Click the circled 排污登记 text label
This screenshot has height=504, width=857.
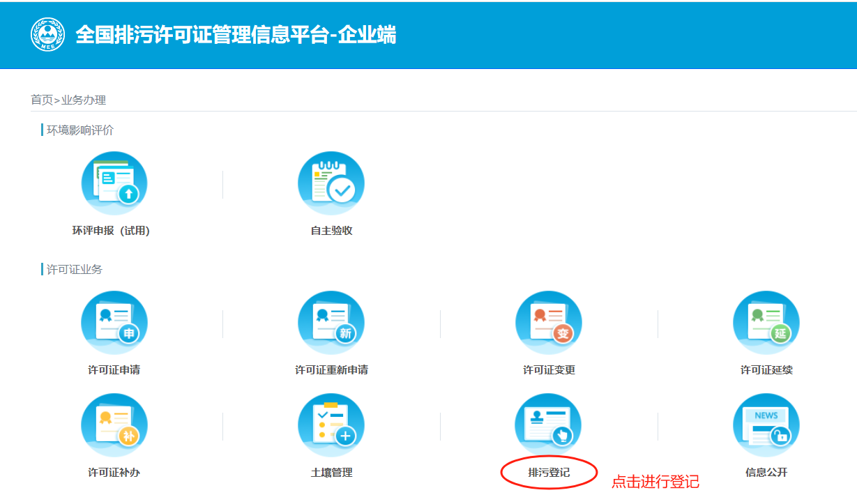pyautogui.click(x=549, y=473)
